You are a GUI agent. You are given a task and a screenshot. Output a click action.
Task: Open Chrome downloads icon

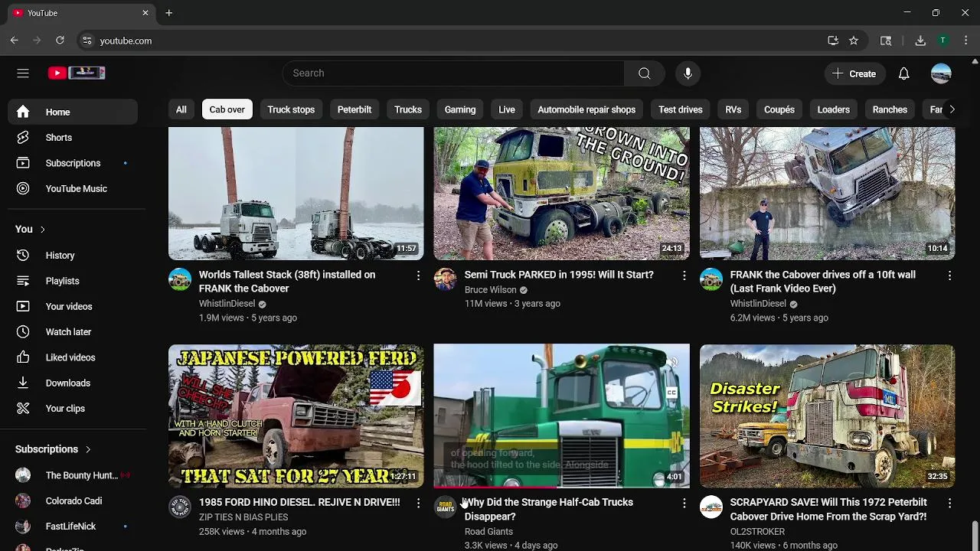920,41
